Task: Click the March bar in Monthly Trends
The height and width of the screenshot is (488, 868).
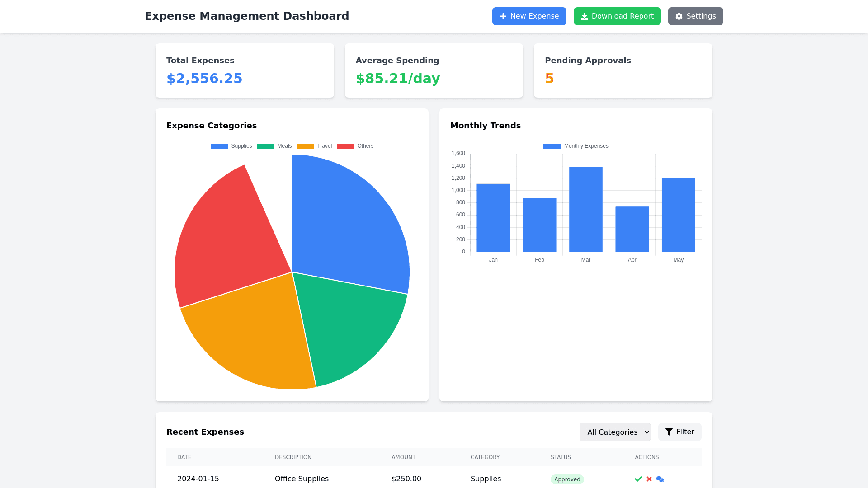Action: (585, 209)
